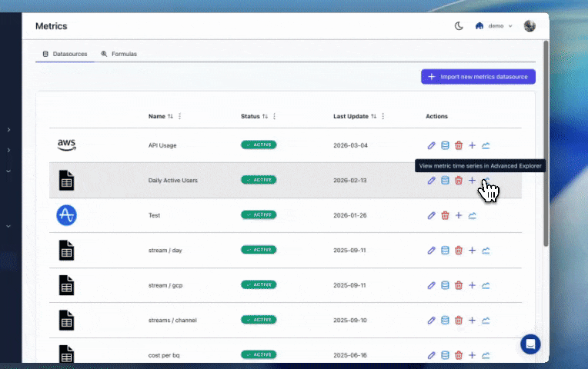Open the user avatar menu
This screenshot has height=369, width=588.
(x=530, y=26)
